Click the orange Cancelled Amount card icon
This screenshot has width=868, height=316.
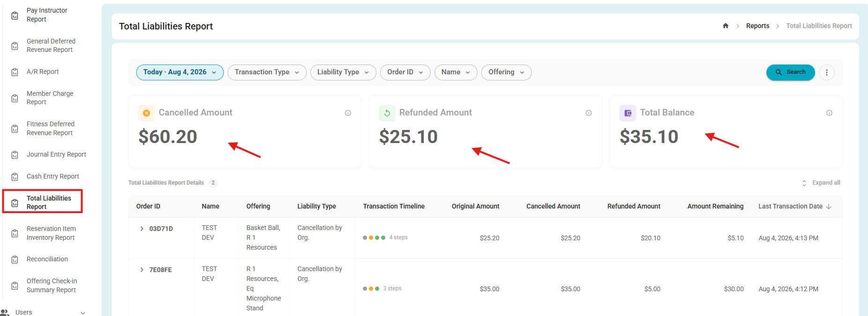click(147, 113)
